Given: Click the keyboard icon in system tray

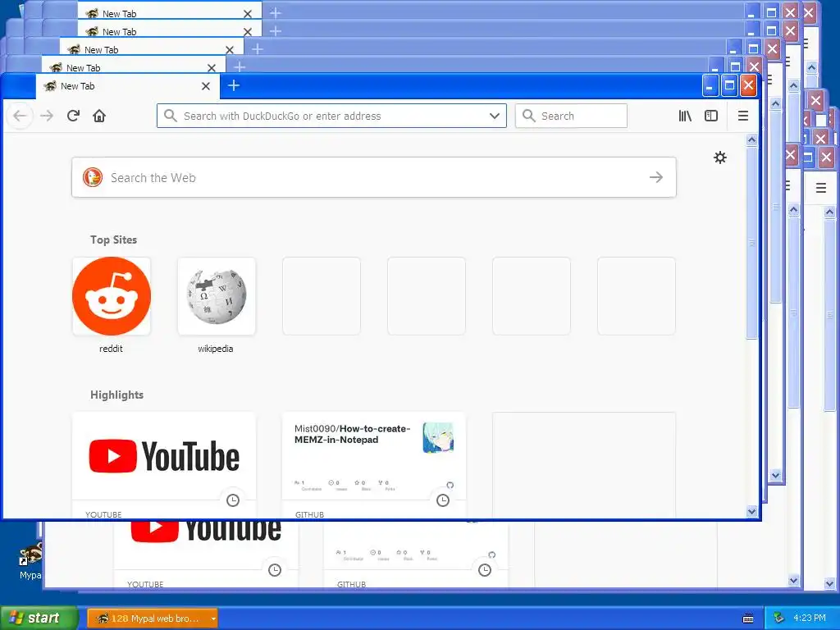Looking at the screenshot, I should point(748,619).
